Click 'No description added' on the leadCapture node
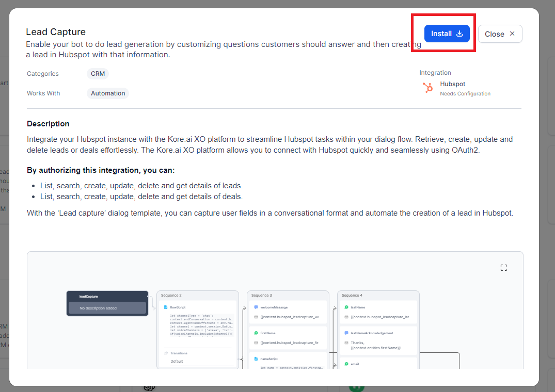The image size is (555, 392). coord(98,308)
